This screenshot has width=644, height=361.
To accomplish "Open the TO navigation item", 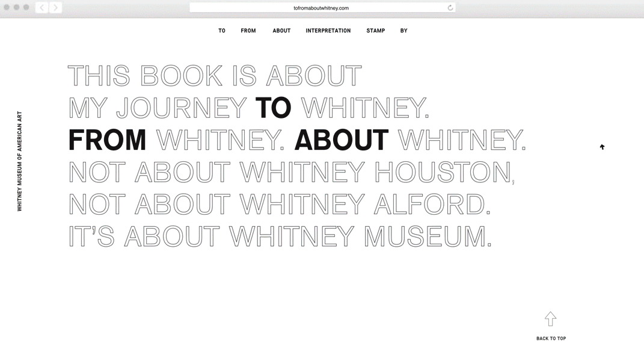I will tap(222, 31).
